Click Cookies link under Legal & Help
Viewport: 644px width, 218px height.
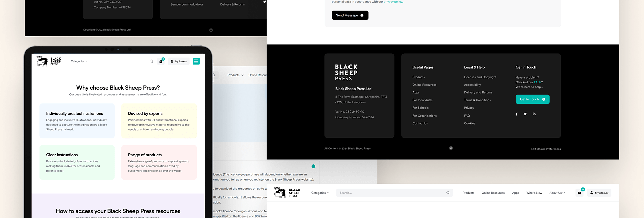click(x=469, y=123)
